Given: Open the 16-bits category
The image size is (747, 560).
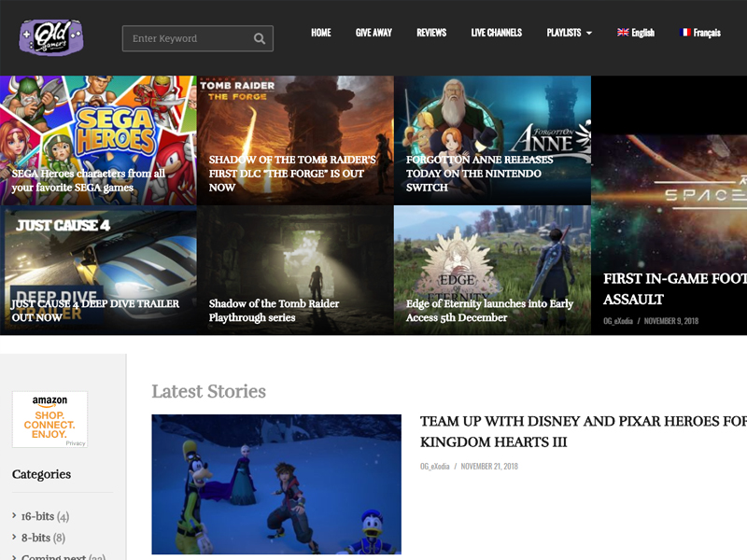Looking at the screenshot, I should point(37,516).
